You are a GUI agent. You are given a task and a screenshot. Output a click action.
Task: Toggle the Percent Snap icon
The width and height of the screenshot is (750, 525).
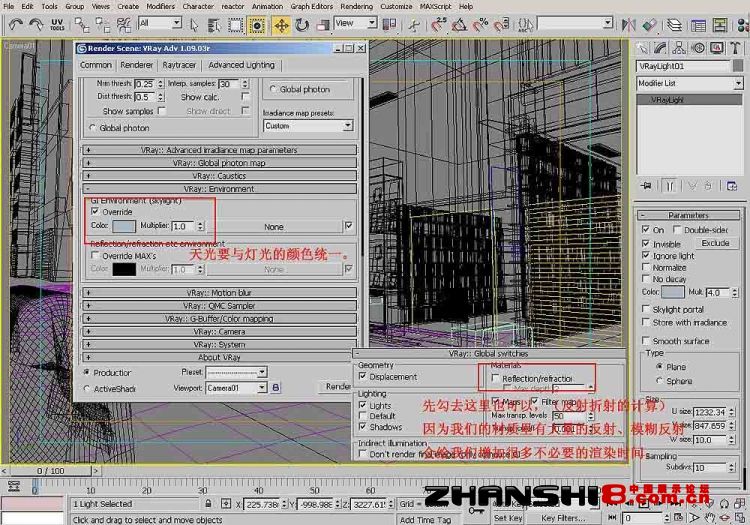click(480, 24)
